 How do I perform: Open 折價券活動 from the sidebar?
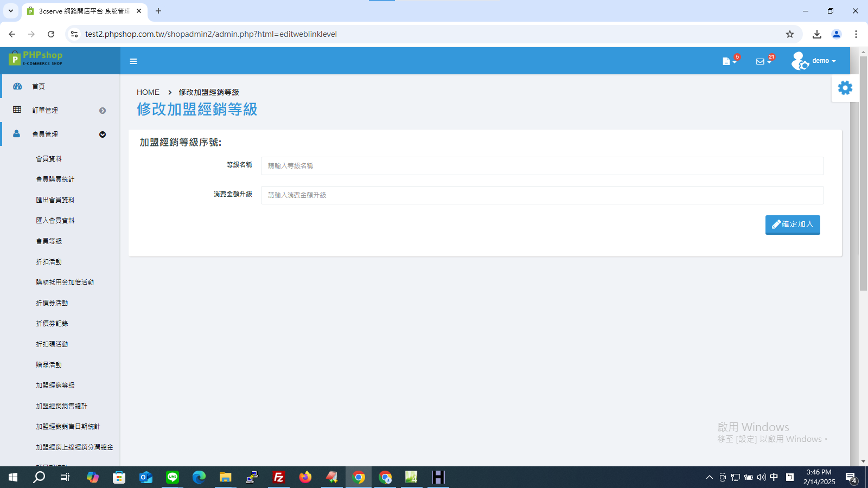coord(52,303)
